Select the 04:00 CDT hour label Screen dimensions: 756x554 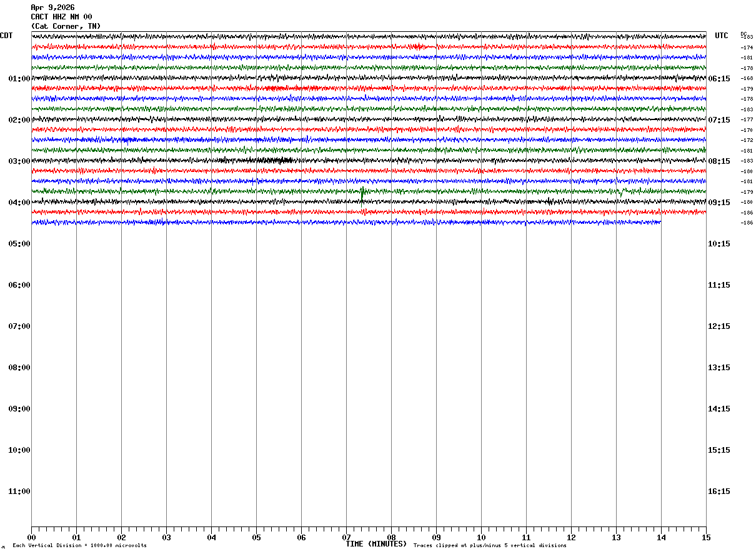click(x=19, y=203)
